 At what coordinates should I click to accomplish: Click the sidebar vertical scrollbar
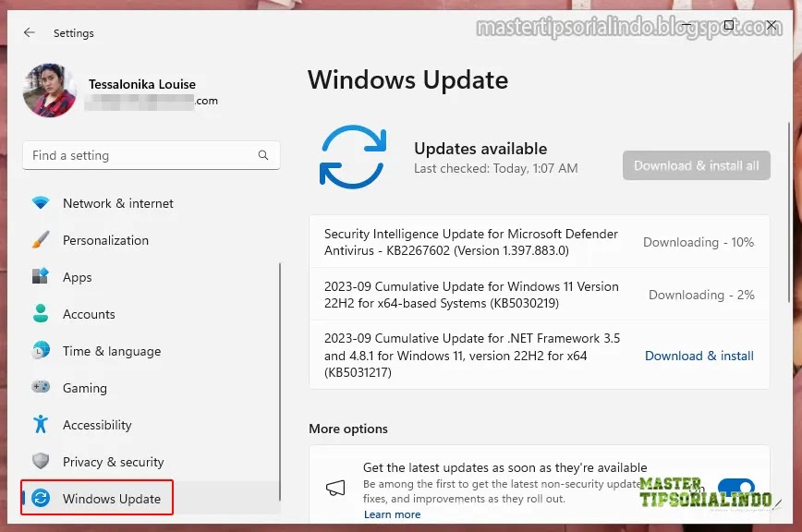pyautogui.click(x=280, y=381)
